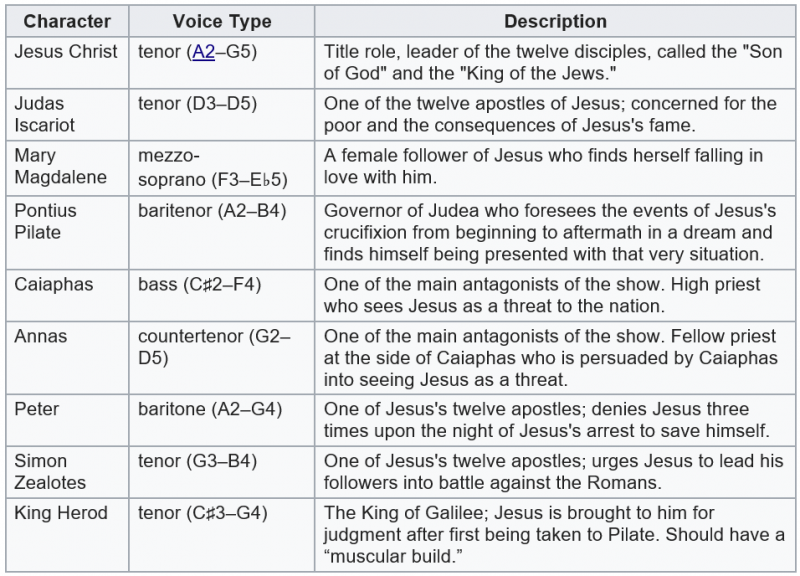Click the Governor of Judea description text
Screen dimensions: 800x576
coord(550,233)
